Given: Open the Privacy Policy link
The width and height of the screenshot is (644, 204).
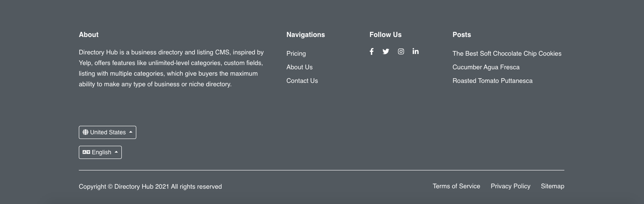Looking at the screenshot, I should coord(510,186).
